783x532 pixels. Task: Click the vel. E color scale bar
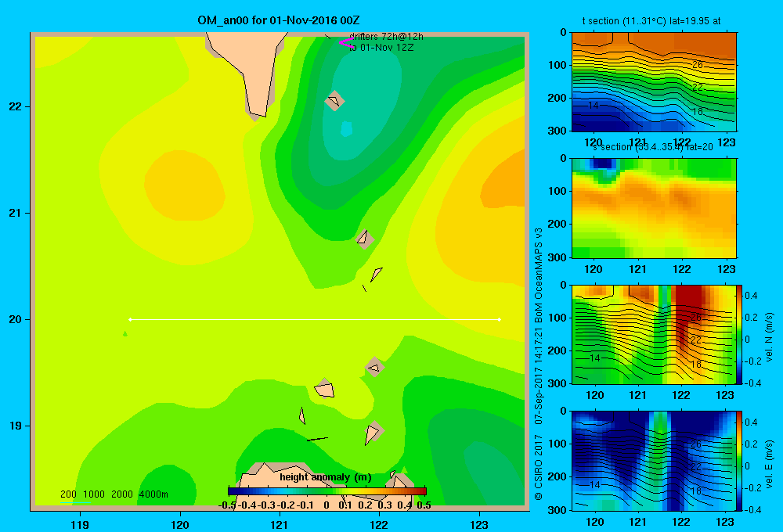coord(740,461)
